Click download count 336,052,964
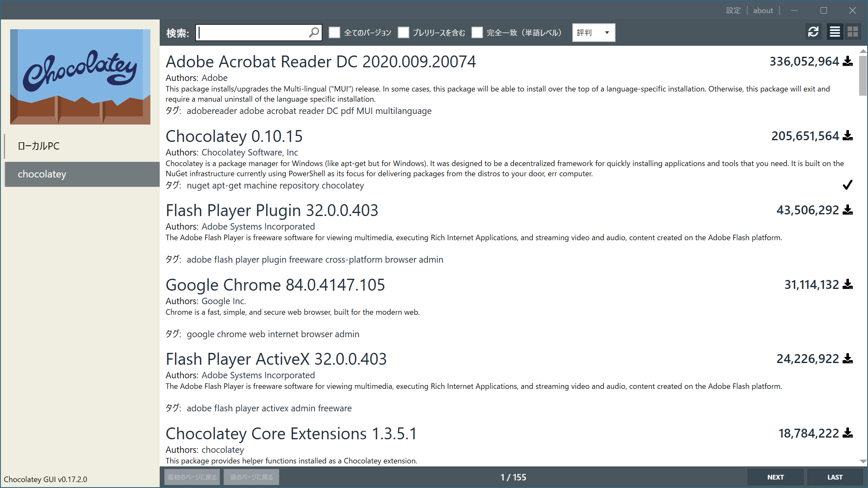Image resolution: width=868 pixels, height=488 pixels. click(x=804, y=61)
